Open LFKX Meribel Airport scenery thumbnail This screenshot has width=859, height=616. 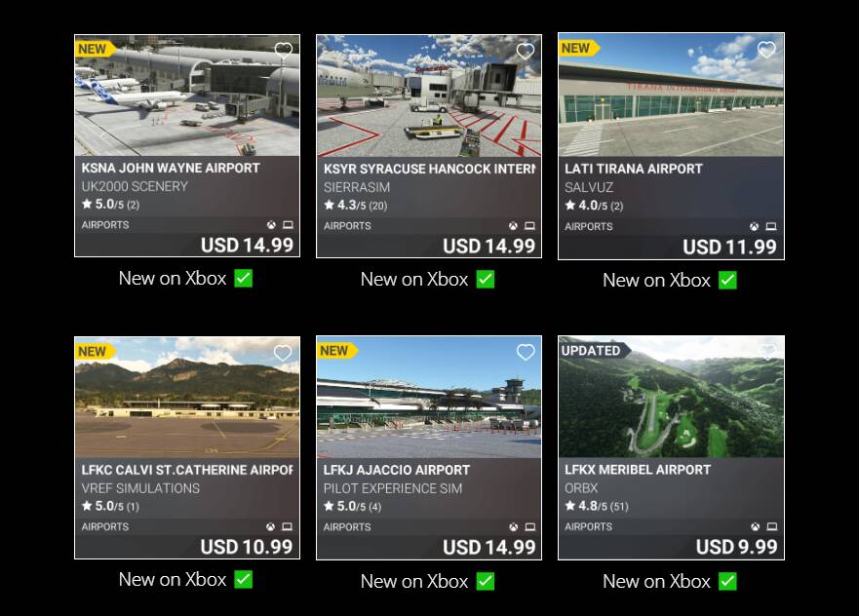[671, 397]
